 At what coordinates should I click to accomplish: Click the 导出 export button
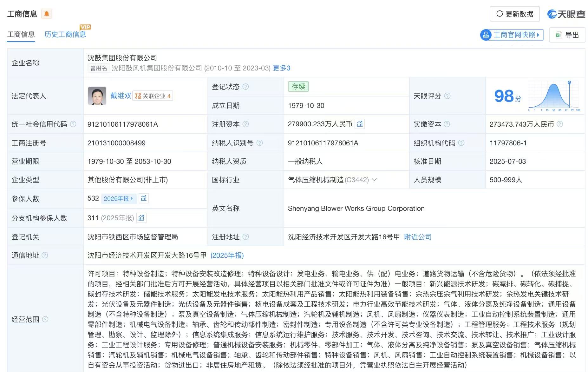(x=567, y=35)
